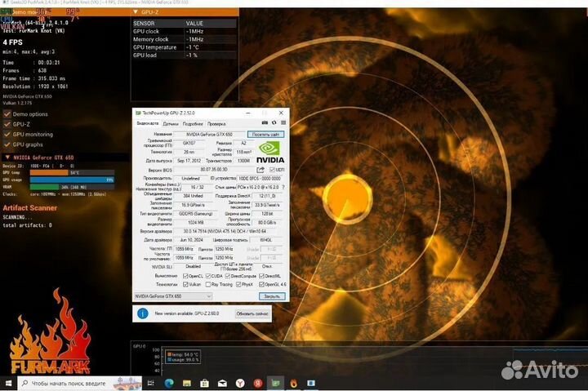Click the Закрыть button in GPU-Z
588x391 pixels.
pyautogui.click(x=272, y=296)
